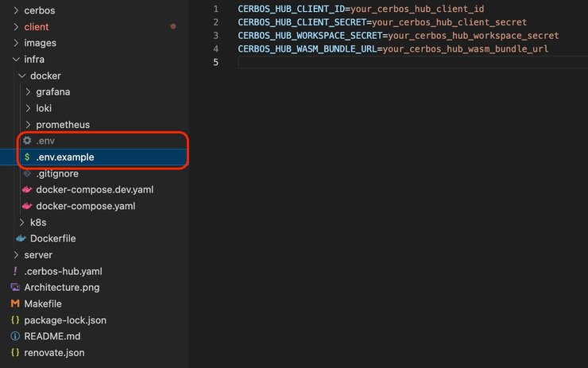Click value your_cerbos_hub_wasm_bundle_url
588x368 pixels.
466,48
